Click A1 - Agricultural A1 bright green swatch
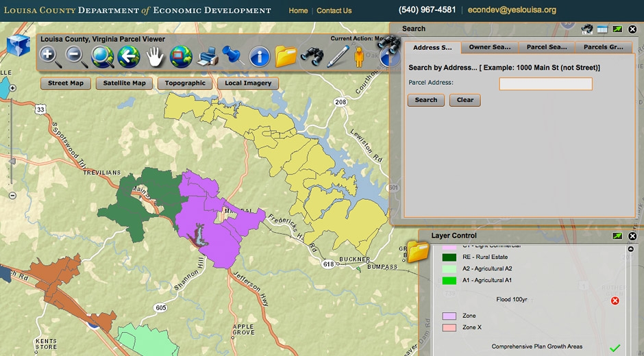Image resolution: width=644 pixels, height=356 pixels. [449, 281]
